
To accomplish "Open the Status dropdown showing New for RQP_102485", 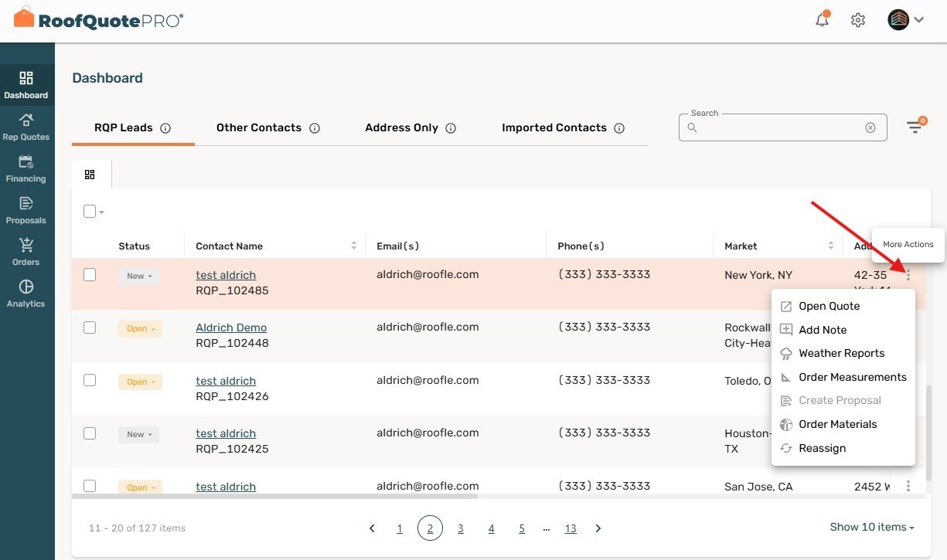I will [x=138, y=275].
